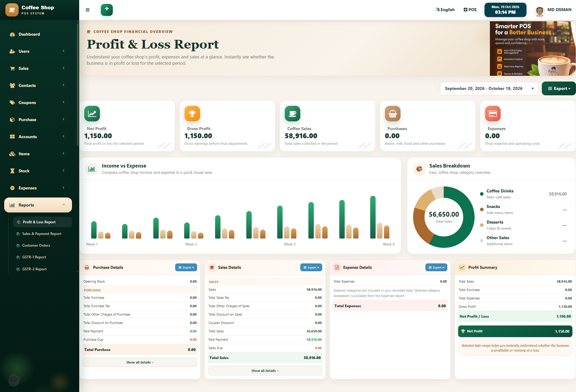Click the Sales Details cup icon

212,267
